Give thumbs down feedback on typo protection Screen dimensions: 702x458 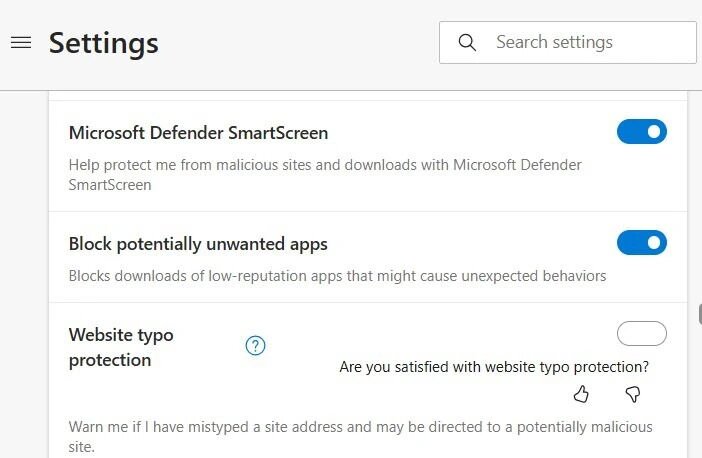(632, 395)
